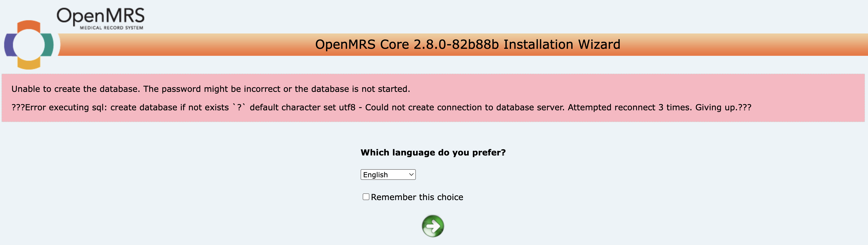Image resolution: width=868 pixels, height=245 pixels.
Task: Click the 'Error executing sql' message line
Action: pos(381,107)
